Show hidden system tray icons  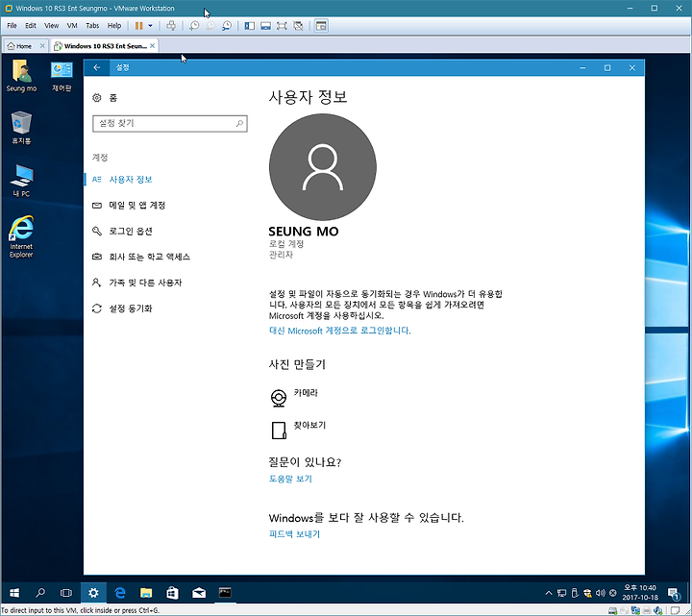549,593
